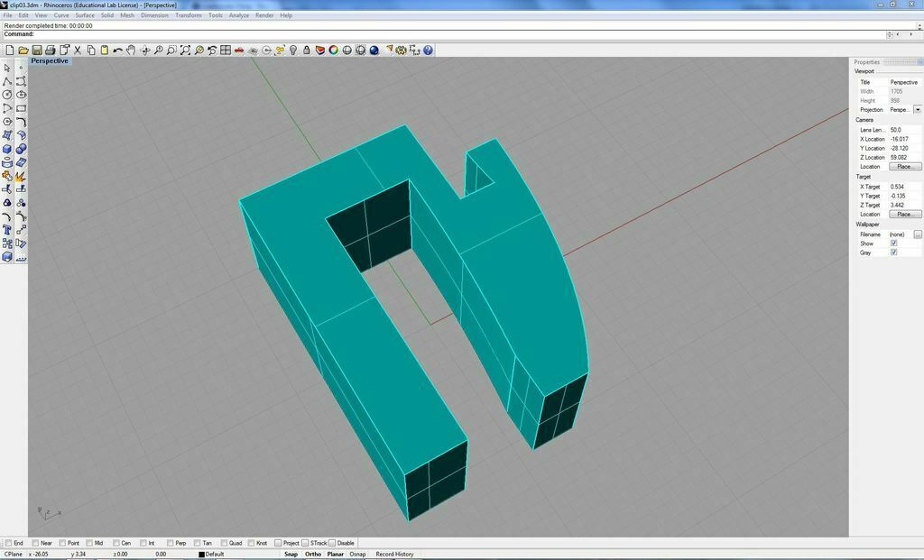
Task: Click the Perspective viewport title label
Action: pyautogui.click(x=50, y=60)
